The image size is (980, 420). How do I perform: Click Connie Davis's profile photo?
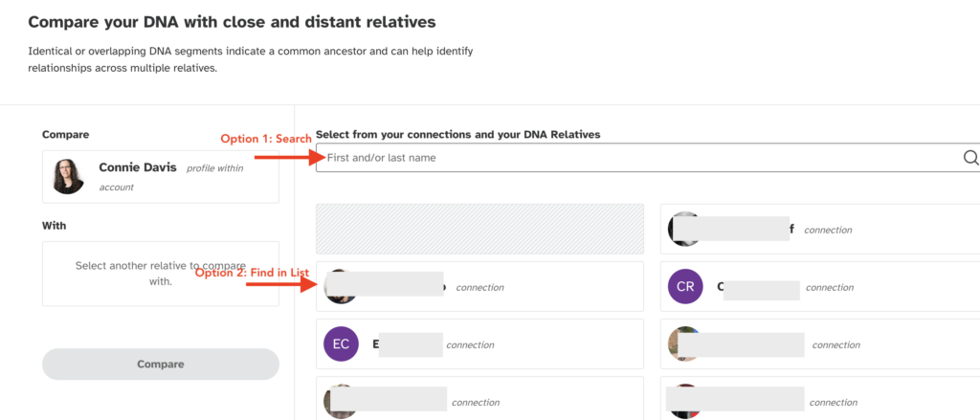click(x=68, y=175)
